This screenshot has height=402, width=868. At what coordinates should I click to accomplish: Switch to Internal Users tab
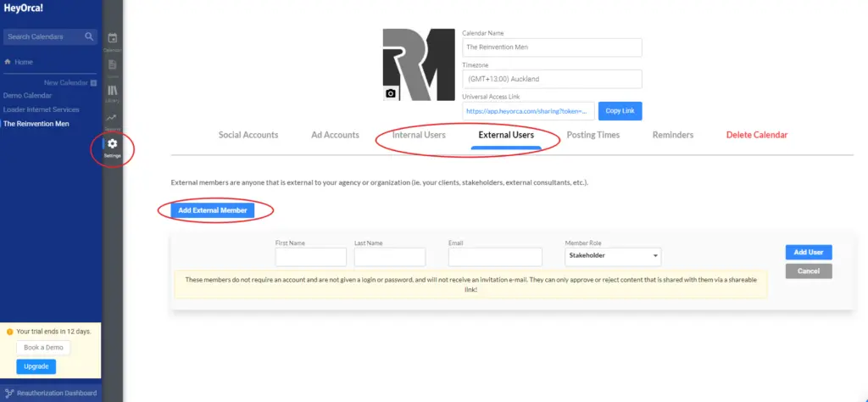(x=419, y=135)
